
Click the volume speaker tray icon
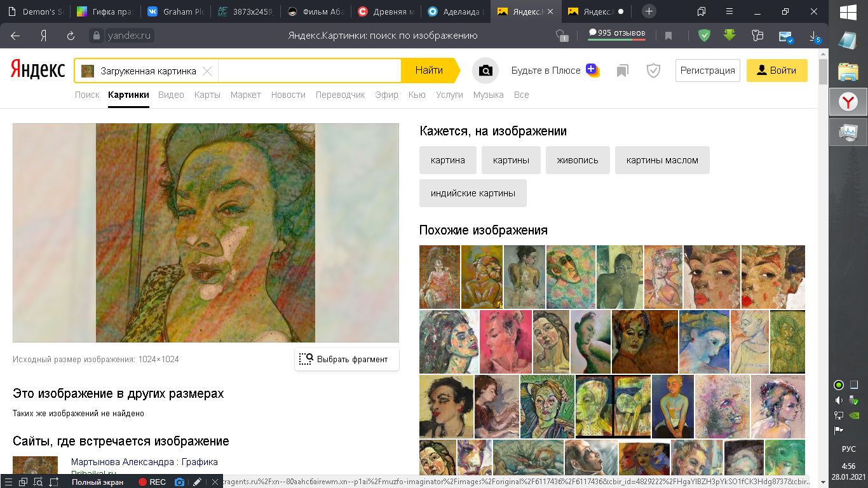click(x=839, y=400)
